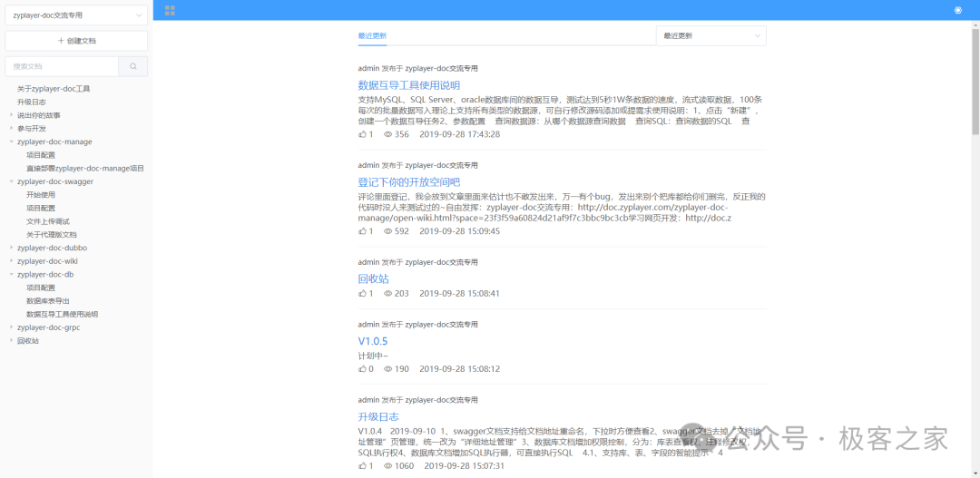The width and height of the screenshot is (980, 478).
Task: Click the page vertical scrollbar thumb
Action: (x=975, y=82)
